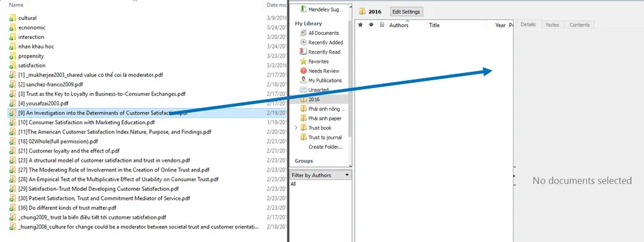Select _huang2006_culture for change pdf
The height and width of the screenshot is (242, 644).
coord(139,226)
